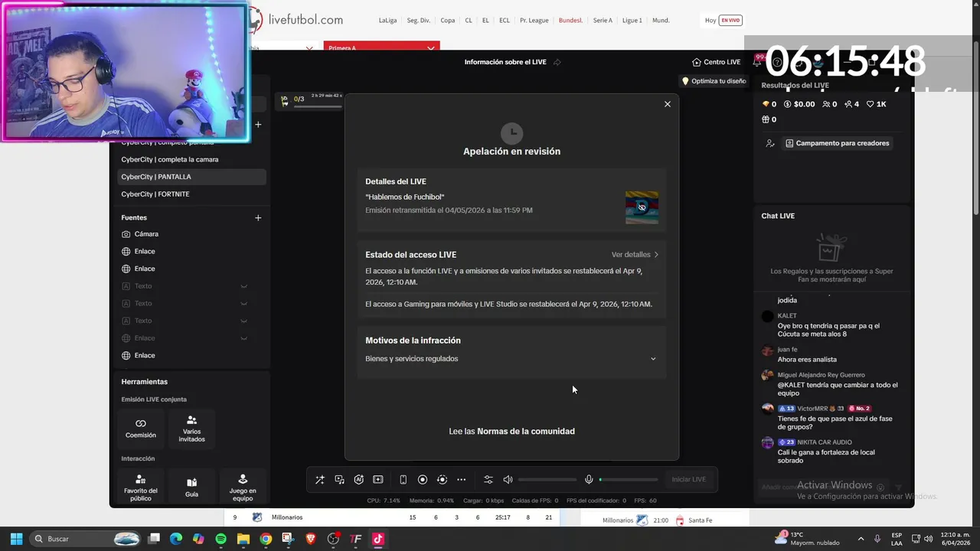This screenshot has width=980, height=551.
Task: Add a new source with plus icon
Action: click(258, 218)
